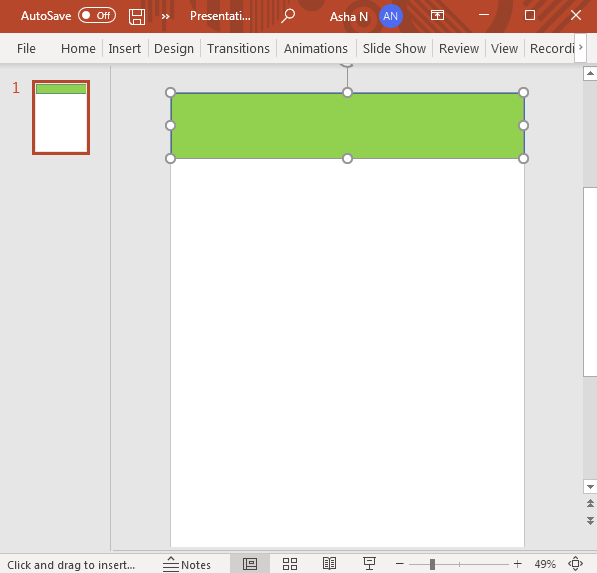Toggle the AutoSave switch
This screenshot has height=573, width=597.
pos(97,16)
